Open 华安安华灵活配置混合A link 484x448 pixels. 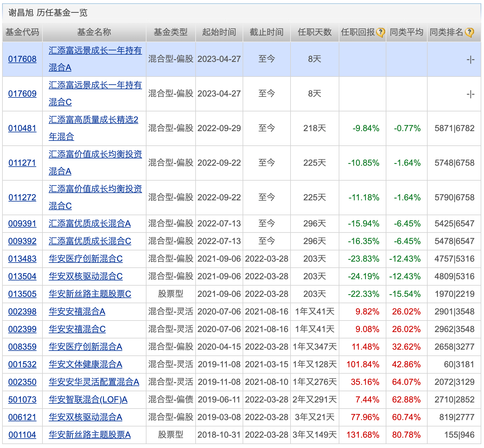(94, 382)
